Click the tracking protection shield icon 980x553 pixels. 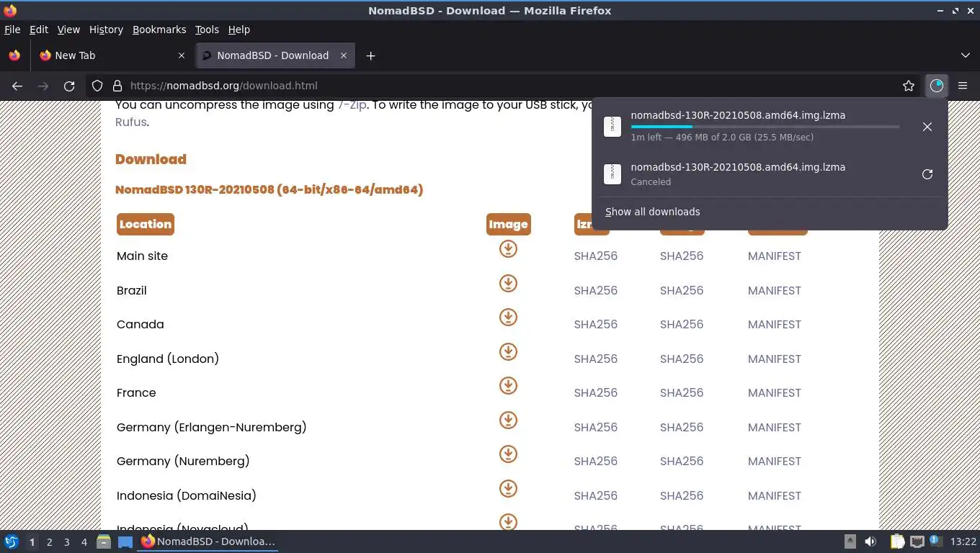97,86
